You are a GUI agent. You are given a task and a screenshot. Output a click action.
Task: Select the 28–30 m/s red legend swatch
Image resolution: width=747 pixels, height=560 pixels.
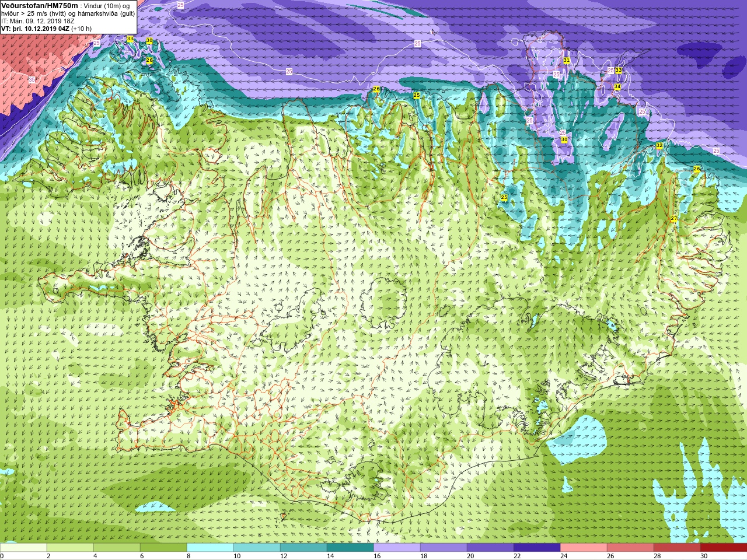677,548
